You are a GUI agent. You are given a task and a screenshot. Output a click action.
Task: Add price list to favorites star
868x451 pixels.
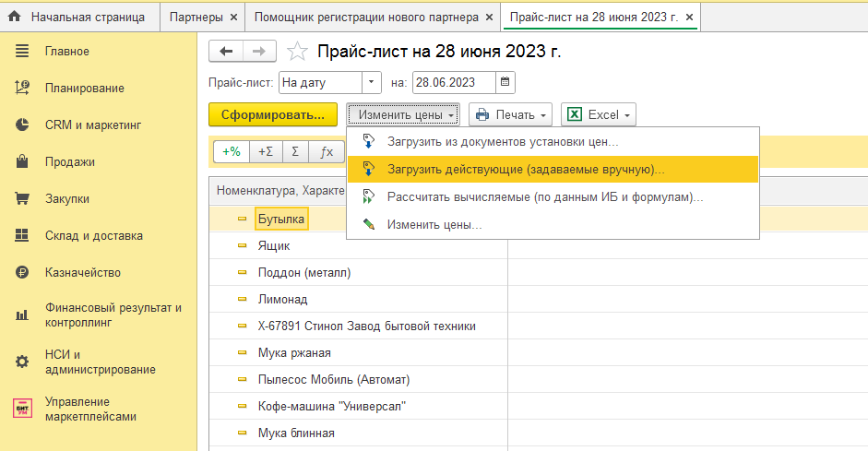[x=297, y=52]
